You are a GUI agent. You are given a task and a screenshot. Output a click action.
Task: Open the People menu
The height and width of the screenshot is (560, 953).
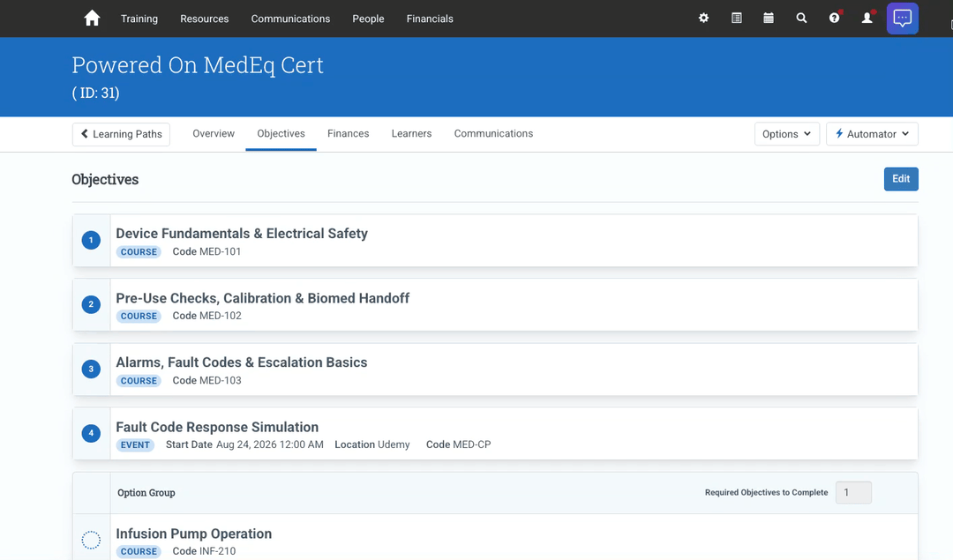tap(368, 19)
